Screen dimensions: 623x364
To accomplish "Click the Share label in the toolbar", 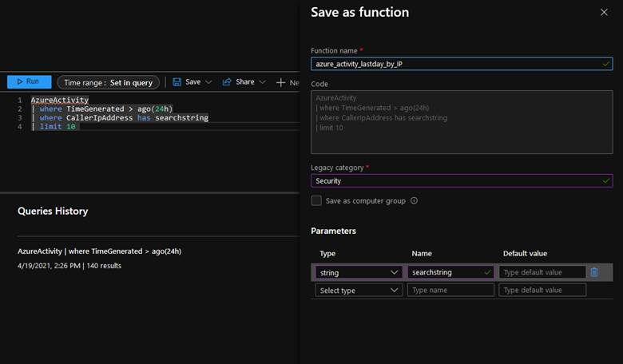I will tap(244, 81).
